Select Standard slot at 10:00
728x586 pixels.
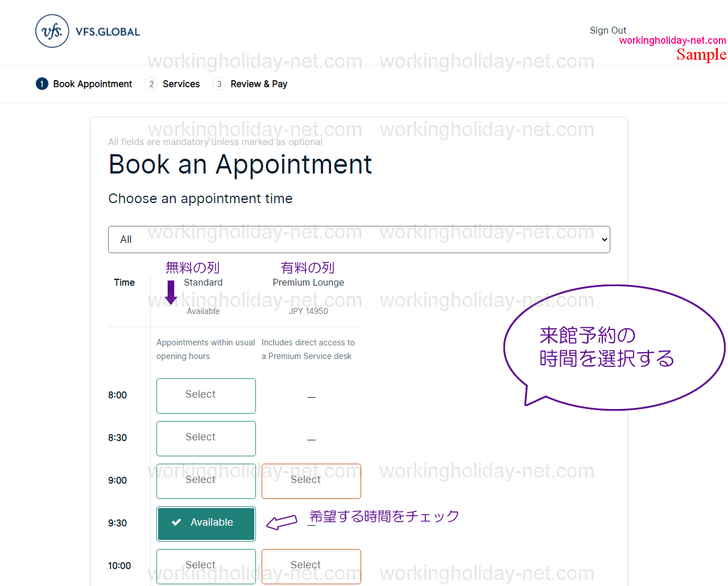pos(206,567)
